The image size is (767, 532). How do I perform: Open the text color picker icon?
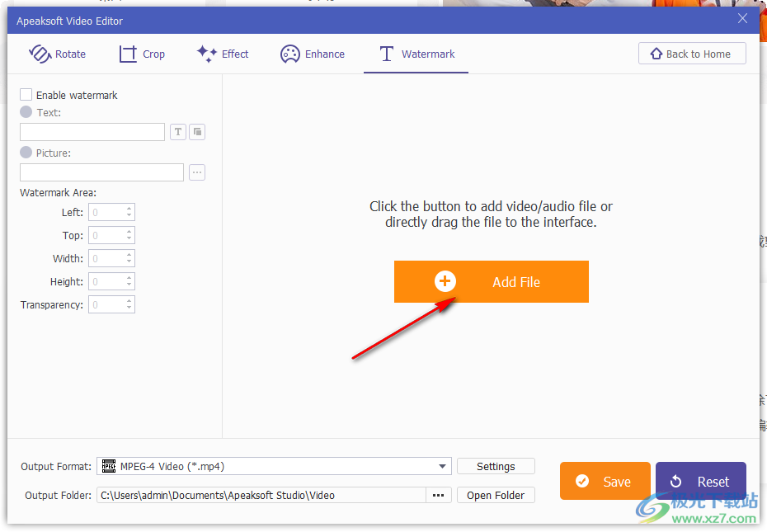point(197,132)
